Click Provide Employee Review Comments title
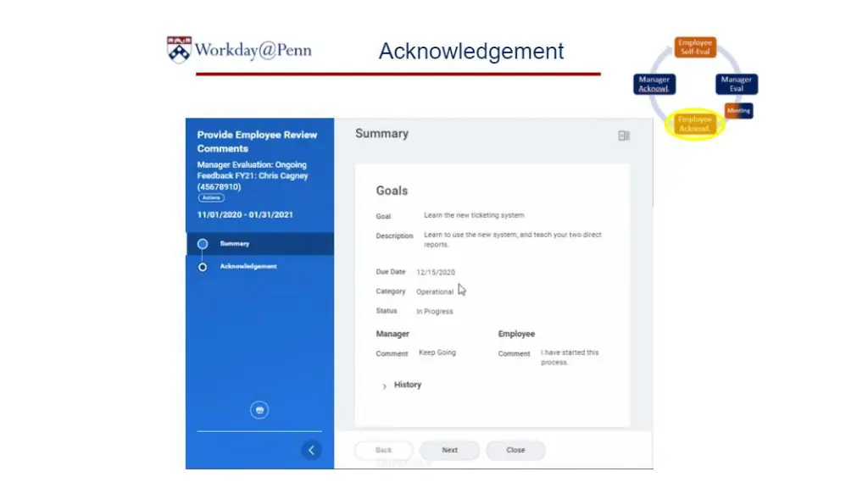Viewport: 868px width, 488px height. (257, 141)
